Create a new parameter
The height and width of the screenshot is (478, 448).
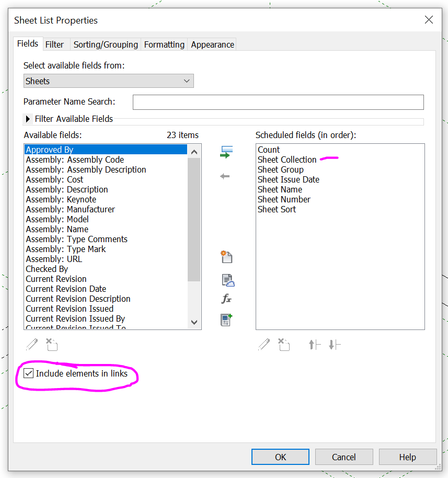point(226,256)
